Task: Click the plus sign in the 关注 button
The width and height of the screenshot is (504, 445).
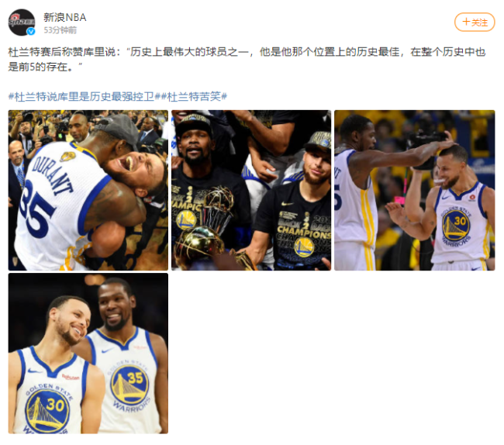Action: pyautogui.click(x=466, y=22)
